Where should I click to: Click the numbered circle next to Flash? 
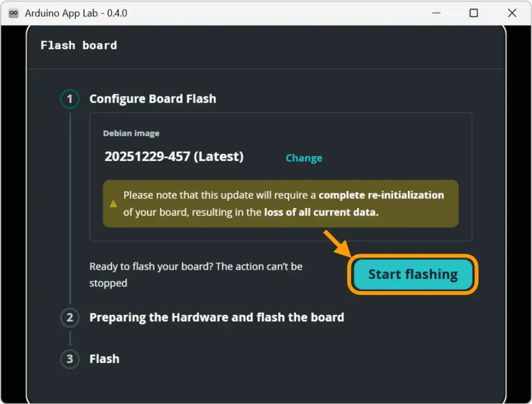point(70,359)
